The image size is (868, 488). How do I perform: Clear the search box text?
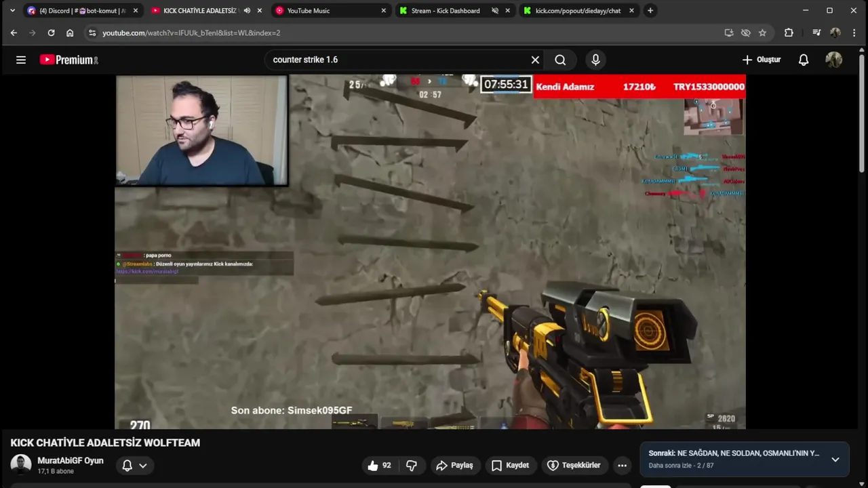coord(535,60)
